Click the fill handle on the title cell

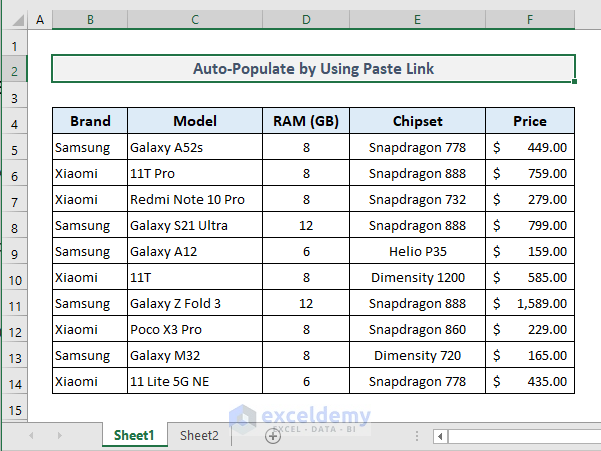click(x=574, y=81)
